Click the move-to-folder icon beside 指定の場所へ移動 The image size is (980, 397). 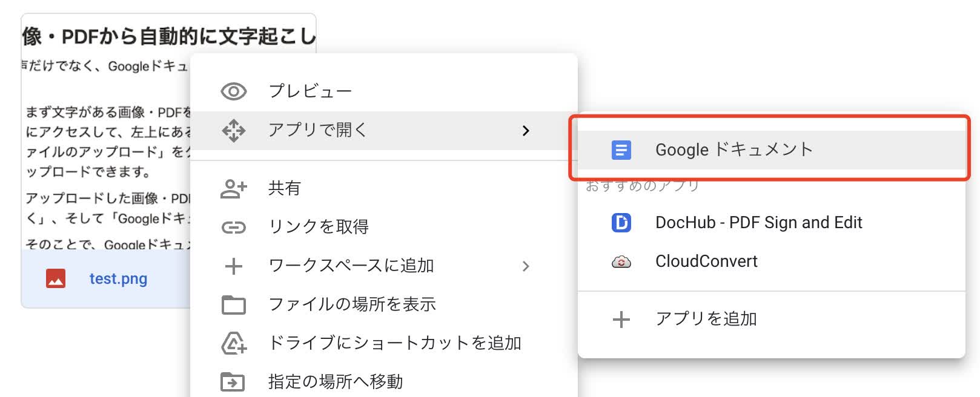tap(234, 382)
